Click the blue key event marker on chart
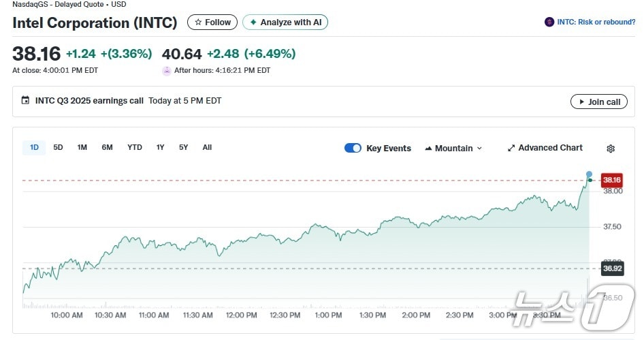 (x=589, y=174)
